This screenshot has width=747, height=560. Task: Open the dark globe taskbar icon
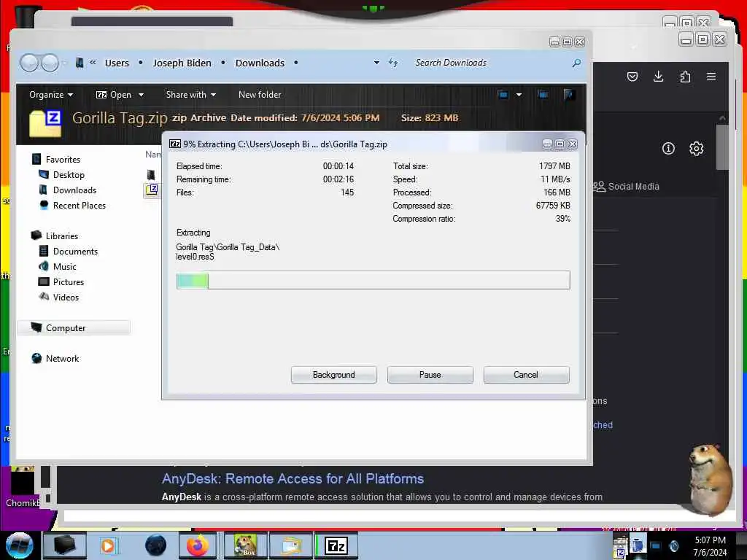click(155, 545)
